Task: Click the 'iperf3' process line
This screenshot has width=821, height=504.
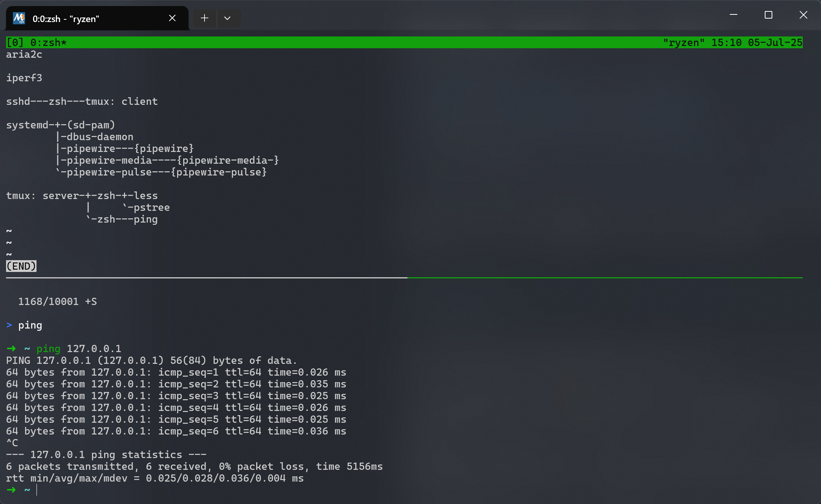Action: pos(24,78)
